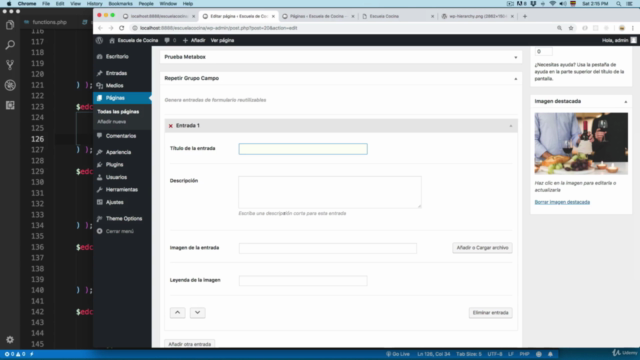Viewport: 640px width, 360px height.
Task: Open VS Code Source Control icon
Action: point(10,65)
